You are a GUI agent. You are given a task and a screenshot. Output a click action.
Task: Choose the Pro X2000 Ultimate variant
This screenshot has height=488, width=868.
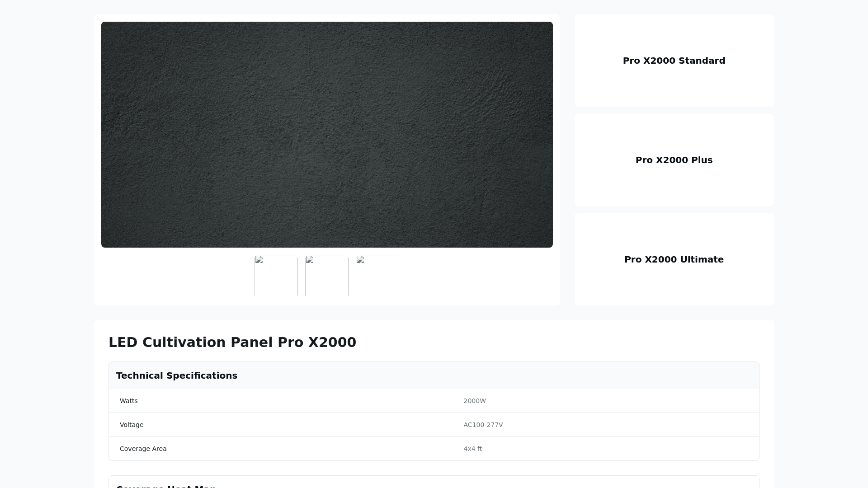[674, 259]
